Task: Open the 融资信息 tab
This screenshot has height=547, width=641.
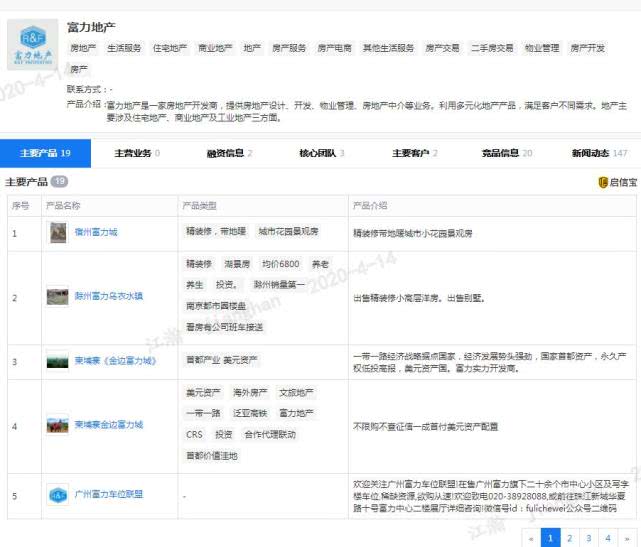Action: tap(229, 153)
